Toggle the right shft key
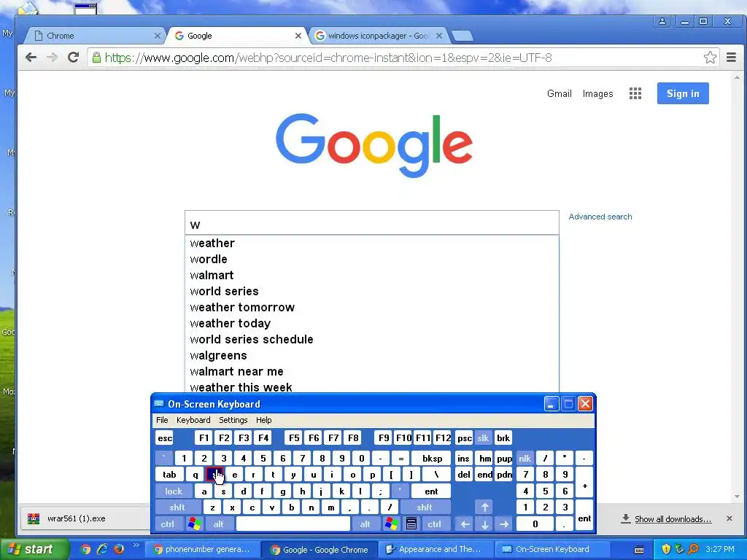This screenshot has width=747, height=560. click(425, 507)
